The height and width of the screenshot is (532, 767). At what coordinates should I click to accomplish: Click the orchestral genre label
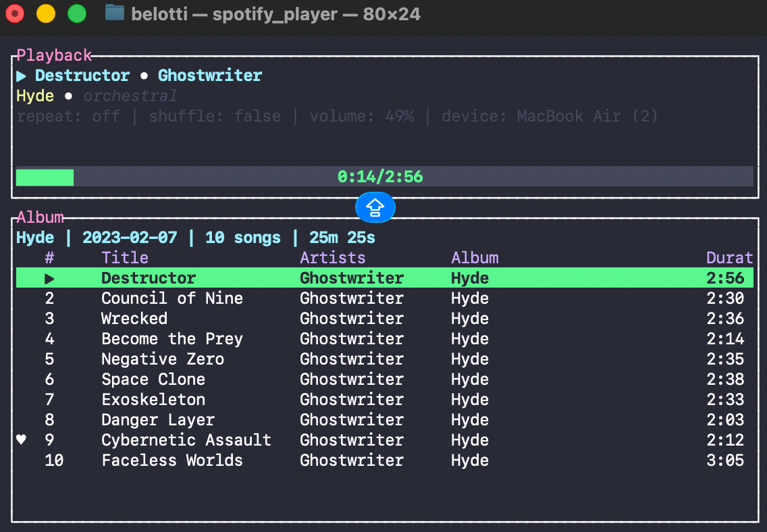[130, 96]
